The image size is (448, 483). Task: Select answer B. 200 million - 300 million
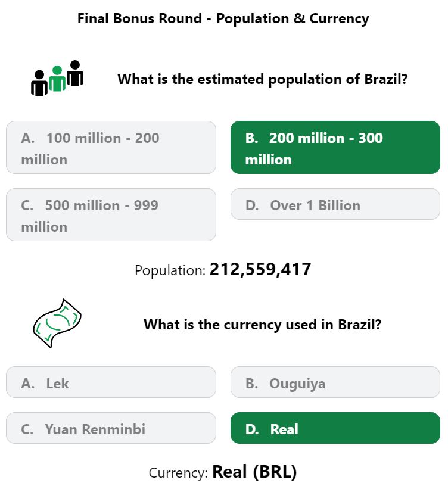point(335,148)
